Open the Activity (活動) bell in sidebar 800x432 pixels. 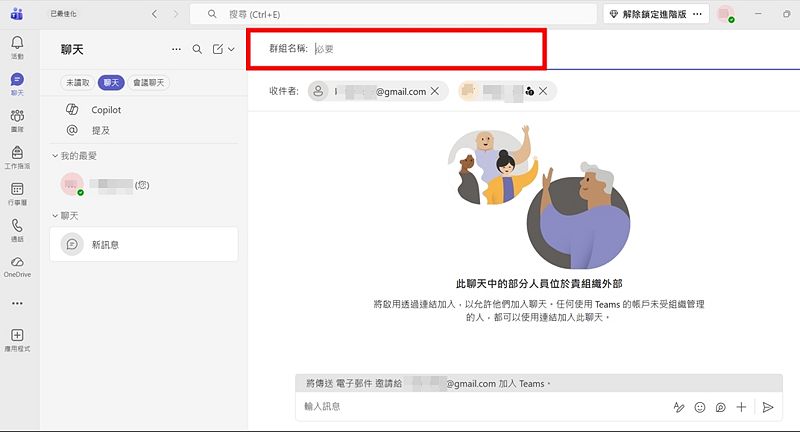(17, 47)
